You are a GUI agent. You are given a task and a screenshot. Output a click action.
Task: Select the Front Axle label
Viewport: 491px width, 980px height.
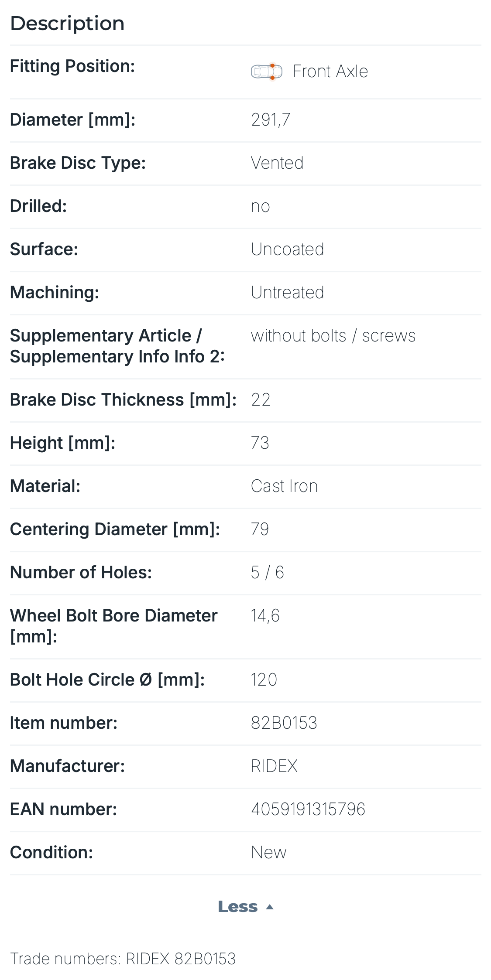click(x=330, y=71)
